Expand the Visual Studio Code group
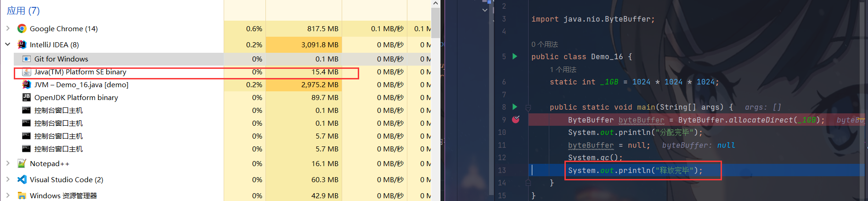Screen dimensions: 868x201 tap(8, 179)
